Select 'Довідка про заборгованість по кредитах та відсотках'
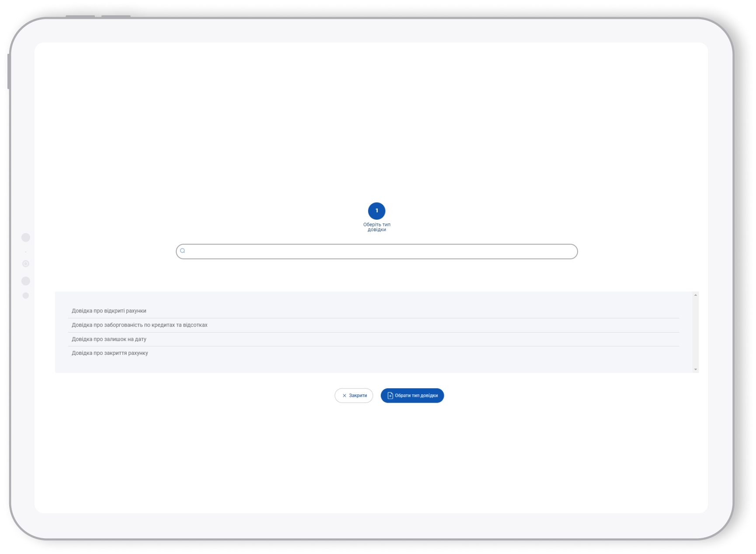 point(374,325)
